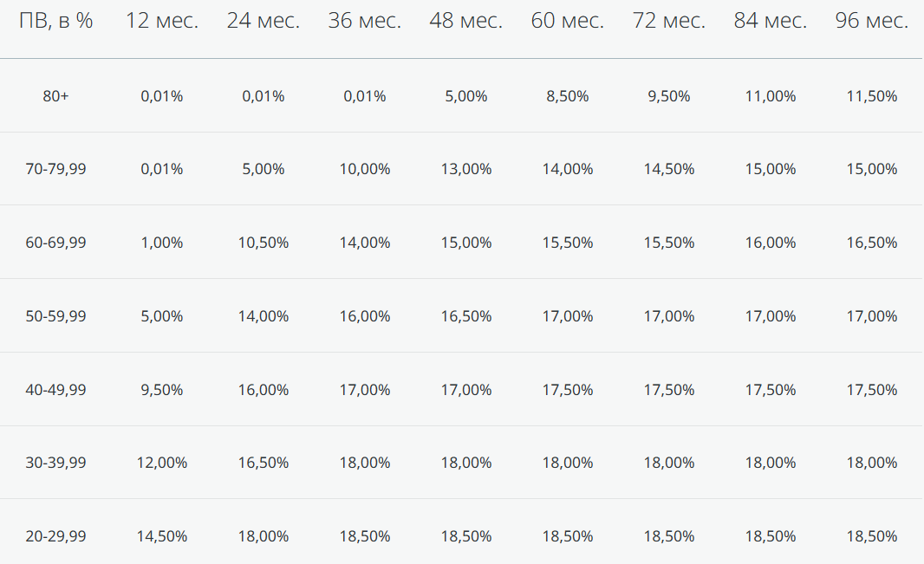924x564 pixels.
Task: Select the 48 мес. column header
Action: 466,21
